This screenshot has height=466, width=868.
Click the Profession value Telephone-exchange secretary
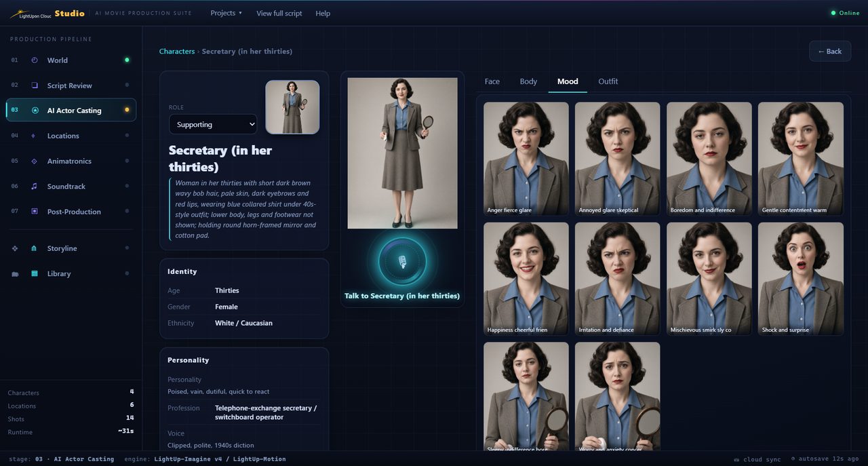(x=266, y=412)
